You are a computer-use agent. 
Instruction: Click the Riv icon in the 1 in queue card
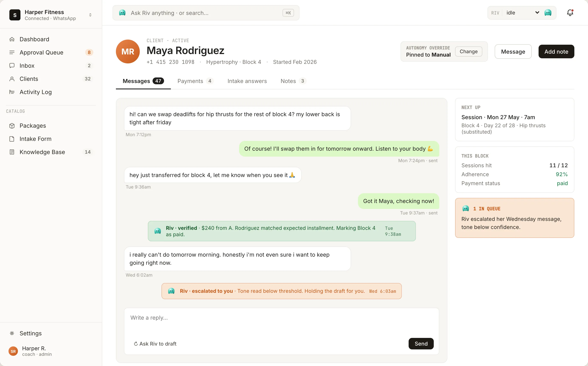pyautogui.click(x=465, y=208)
